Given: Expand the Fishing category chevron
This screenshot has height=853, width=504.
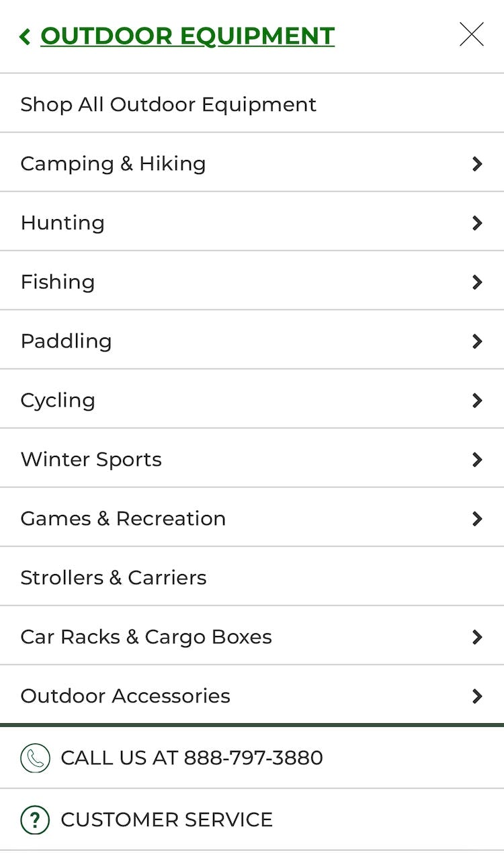Looking at the screenshot, I should pyautogui.click(x=477, y=282).
